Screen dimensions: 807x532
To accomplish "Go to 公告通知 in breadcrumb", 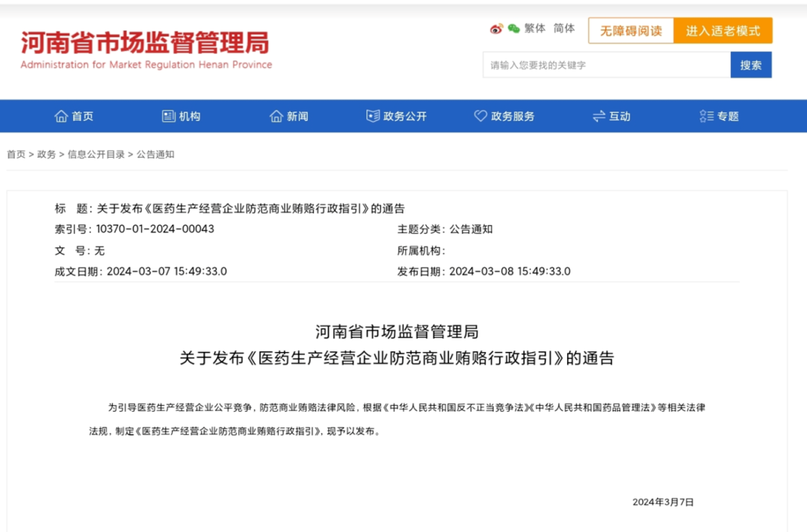I will click(155, 155).
